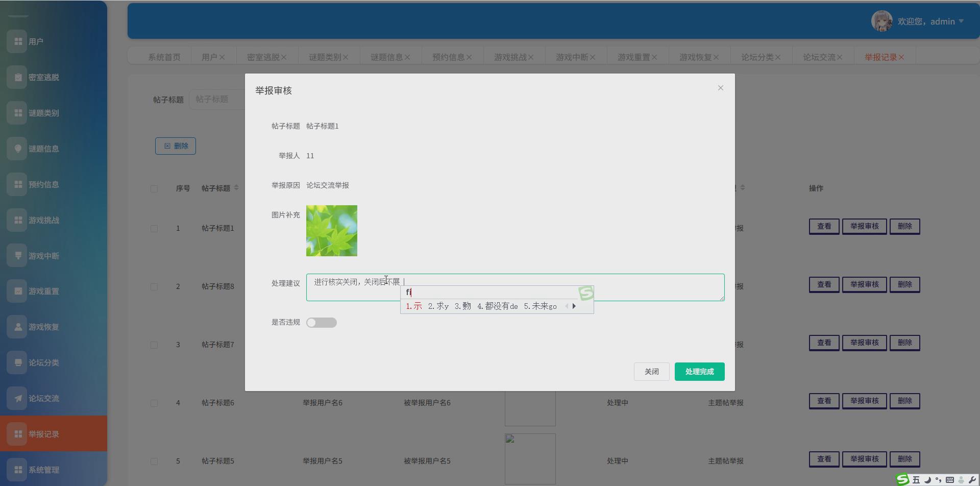Check the checkbox for row 帖子标题1

click(x=154, y=228)
